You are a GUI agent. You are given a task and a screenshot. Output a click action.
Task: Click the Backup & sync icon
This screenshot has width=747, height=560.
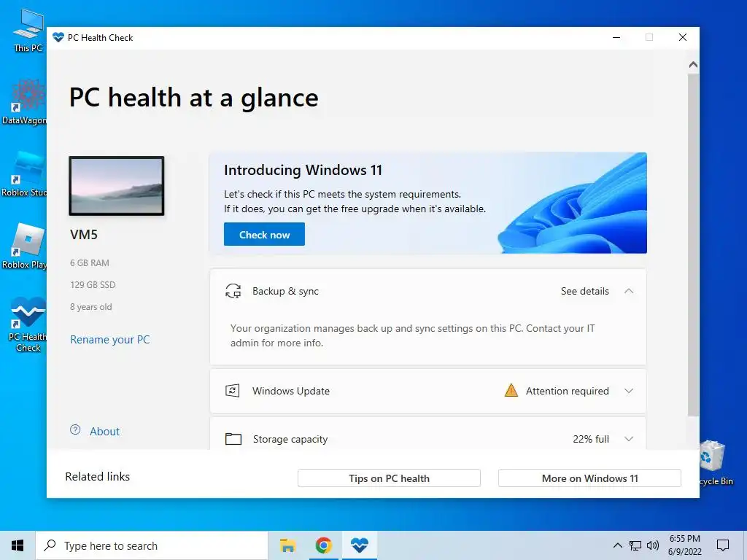[x=233, y=291]
